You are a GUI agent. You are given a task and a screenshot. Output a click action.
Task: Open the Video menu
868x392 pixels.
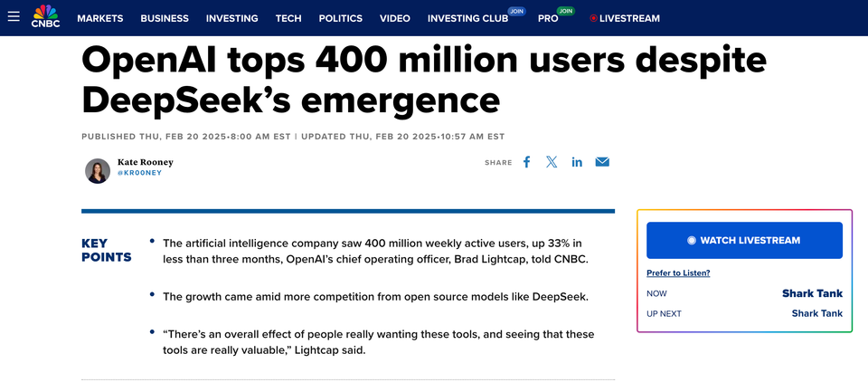tap(395, 18)
